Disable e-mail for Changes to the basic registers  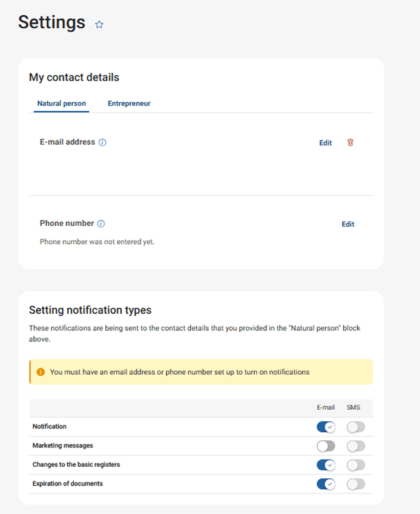pyautogui.click(x=326, y=465)
